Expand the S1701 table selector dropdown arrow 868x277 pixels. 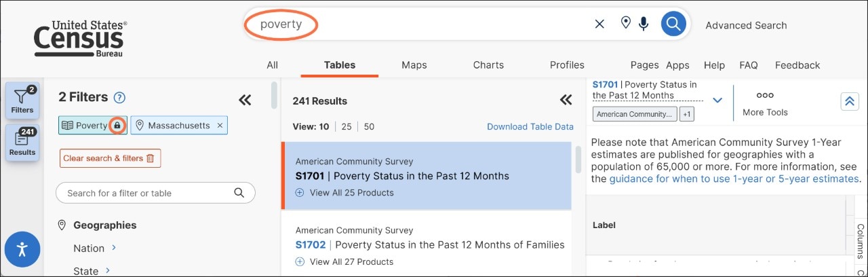717,100
